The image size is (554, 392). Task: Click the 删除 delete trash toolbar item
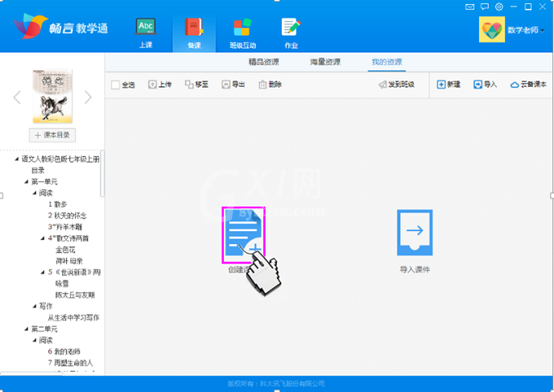[271, 85]
